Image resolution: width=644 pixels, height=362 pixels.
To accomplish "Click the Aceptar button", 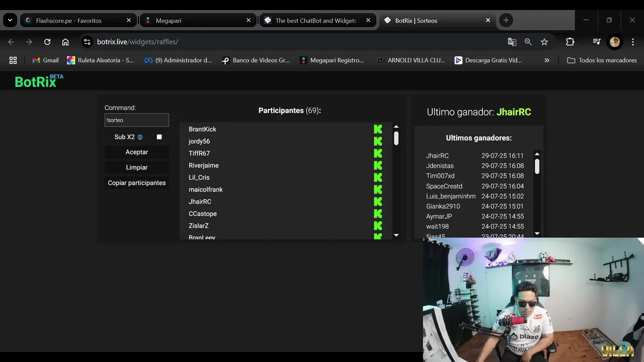I will coord(137,152).
